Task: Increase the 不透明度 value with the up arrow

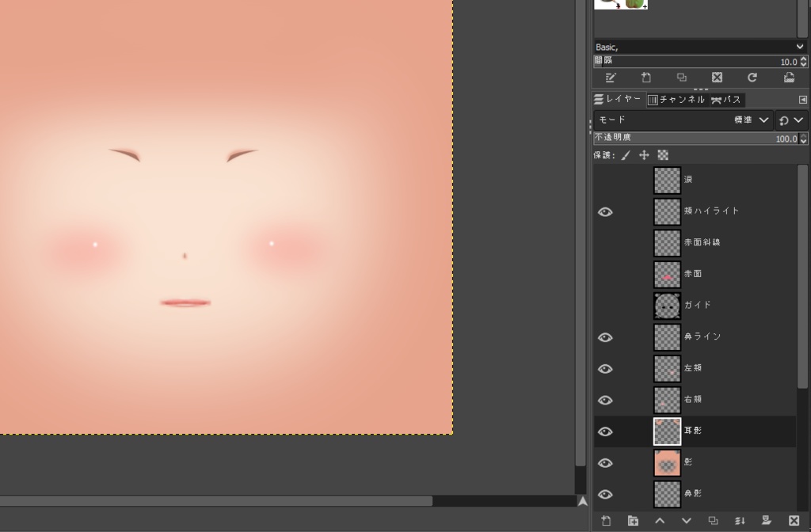Action: pyautogui.click(x=803, y=136)
